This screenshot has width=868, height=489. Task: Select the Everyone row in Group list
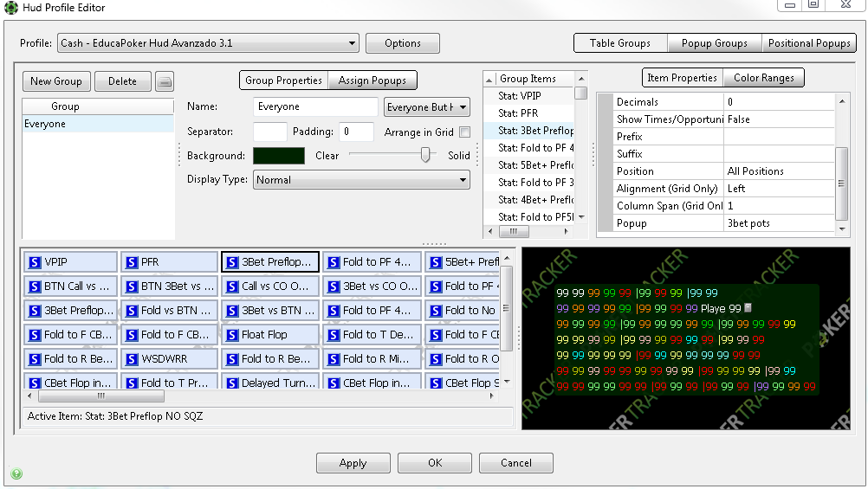(x=98, y=124)
